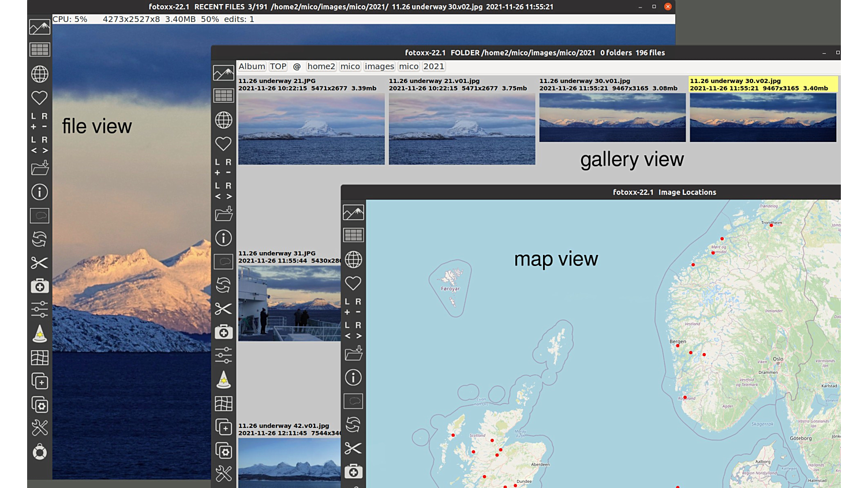Click the red location marker at Trondheim
The height and width of the screenshot is (488, 868).
point(771,226)
